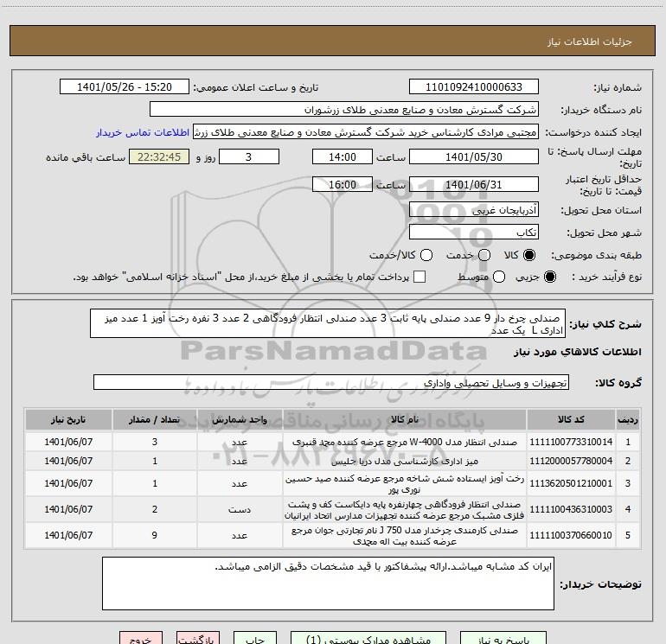Click the remaining days field showing 3
Image resolution: width=666 pixels, height=644 pixels.
tap(249, 156)
